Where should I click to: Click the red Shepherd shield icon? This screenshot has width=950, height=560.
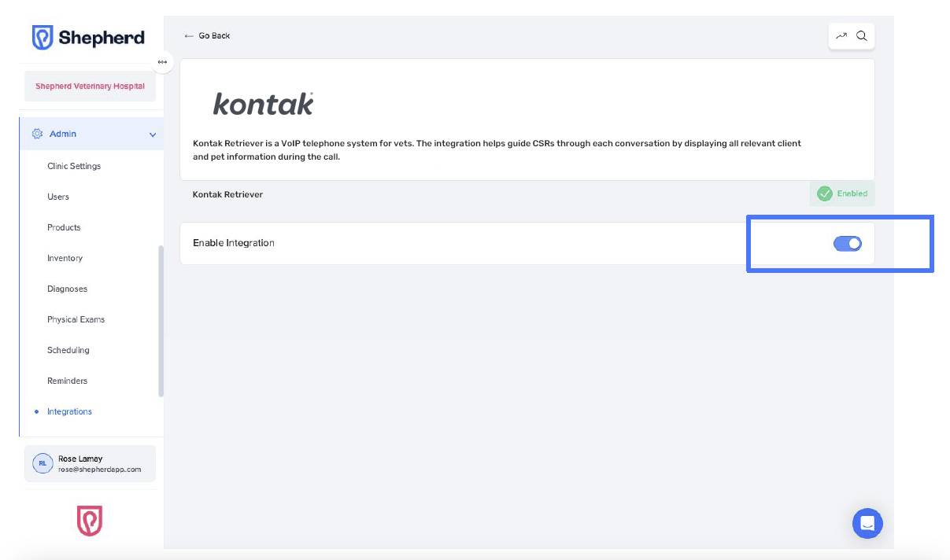(x=89, y=521)
